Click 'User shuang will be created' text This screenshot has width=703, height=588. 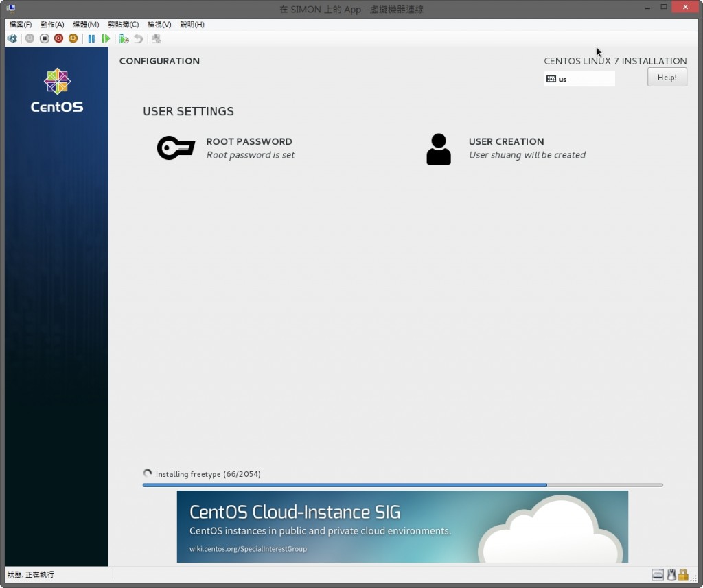point(527,155)
